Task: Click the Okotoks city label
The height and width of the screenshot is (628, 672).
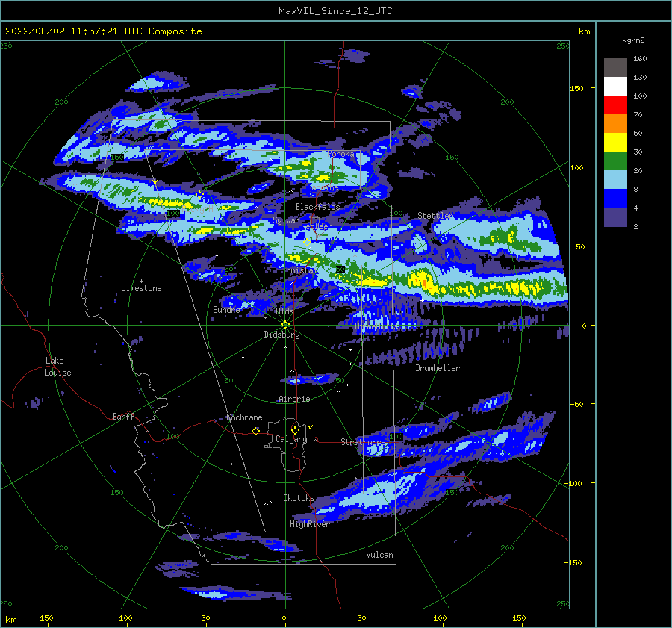Action: [299, 498]
